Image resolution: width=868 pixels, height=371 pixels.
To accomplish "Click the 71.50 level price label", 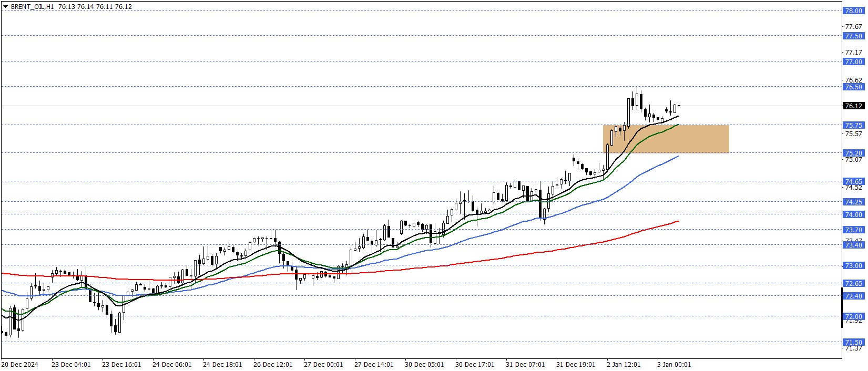I will click(x=853, y=342).
